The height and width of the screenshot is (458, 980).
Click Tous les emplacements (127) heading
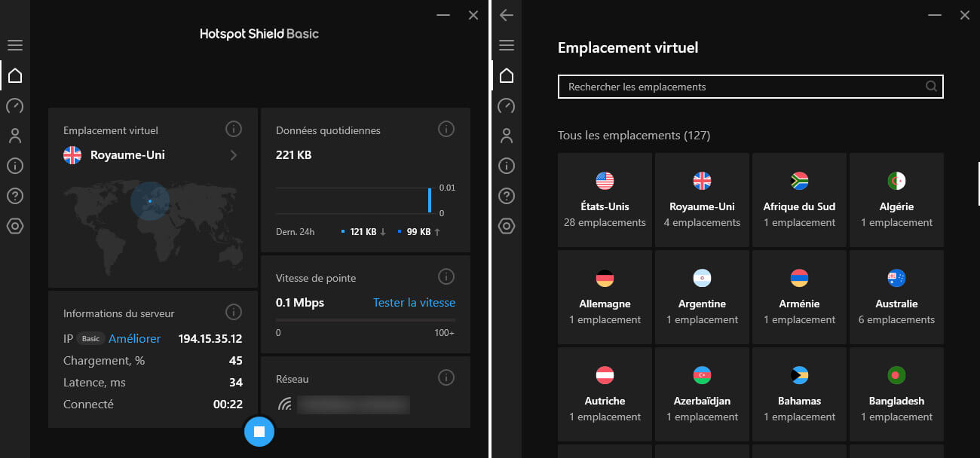634,136
